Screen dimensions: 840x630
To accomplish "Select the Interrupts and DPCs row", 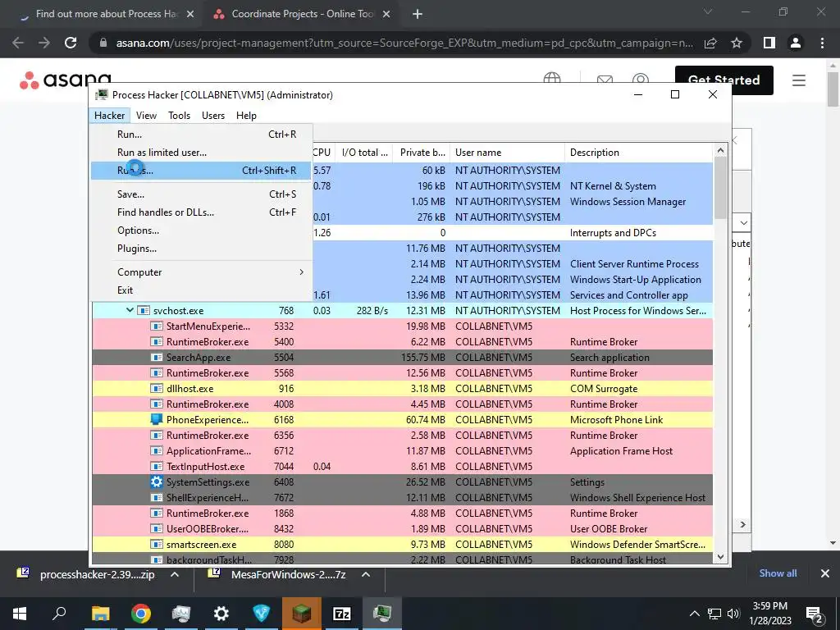I will tap(513, 232).
